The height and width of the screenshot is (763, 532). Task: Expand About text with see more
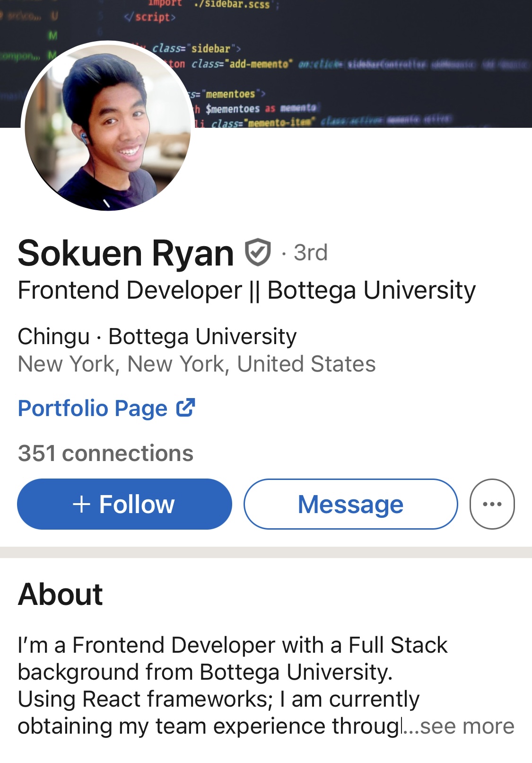tap(466, 726)
